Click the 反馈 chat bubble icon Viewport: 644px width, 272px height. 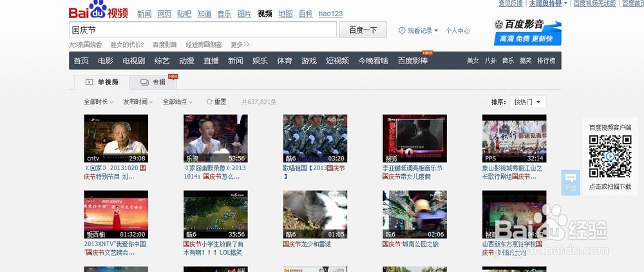point(571,182)
